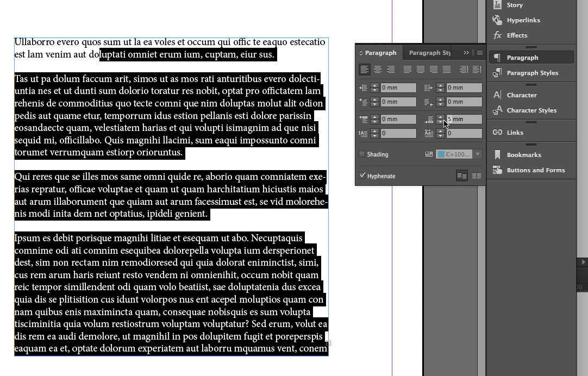
Task: Open the shading color dropdown arrow
Action: click(x=476, y=154)
